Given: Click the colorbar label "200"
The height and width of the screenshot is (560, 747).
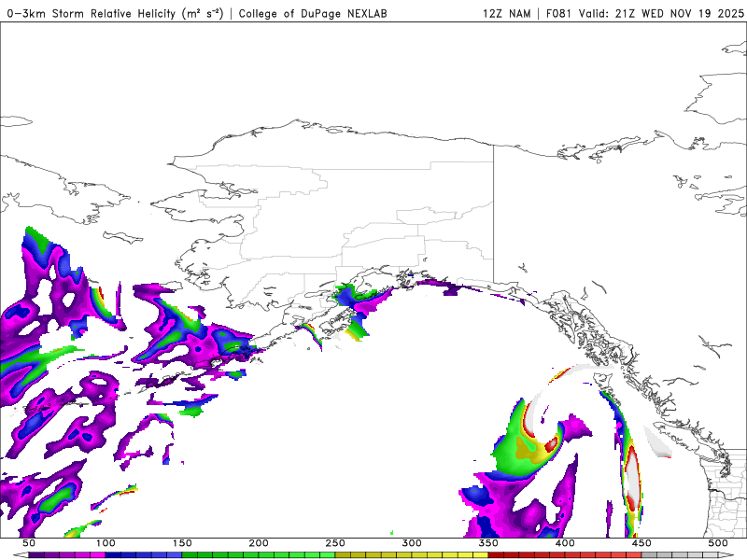Looking at the screenshot, I should point(259,543).
